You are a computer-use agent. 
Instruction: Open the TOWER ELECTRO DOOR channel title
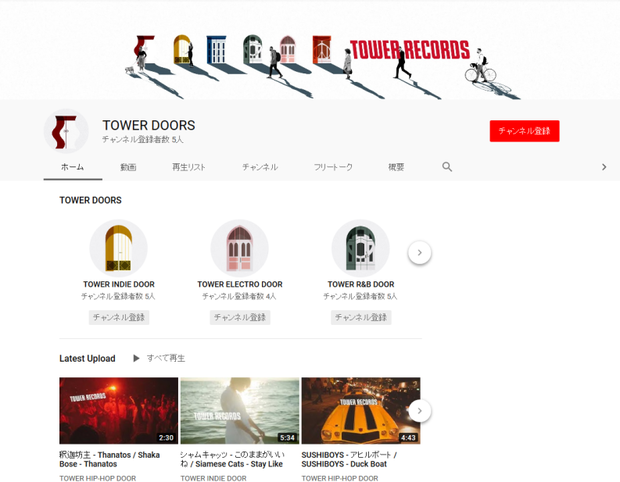(240, 284)
